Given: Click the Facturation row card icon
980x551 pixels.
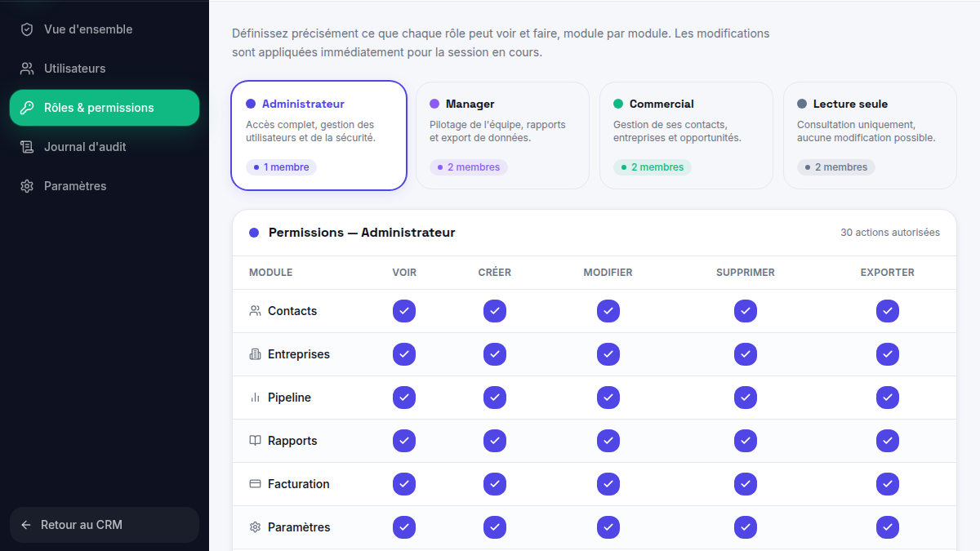Looking at the screenshot, I should [x=255, y=484].
